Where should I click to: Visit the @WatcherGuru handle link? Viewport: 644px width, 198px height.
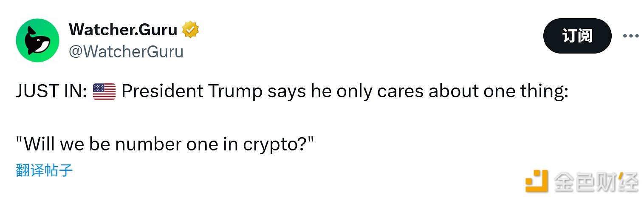coord(126,52)
